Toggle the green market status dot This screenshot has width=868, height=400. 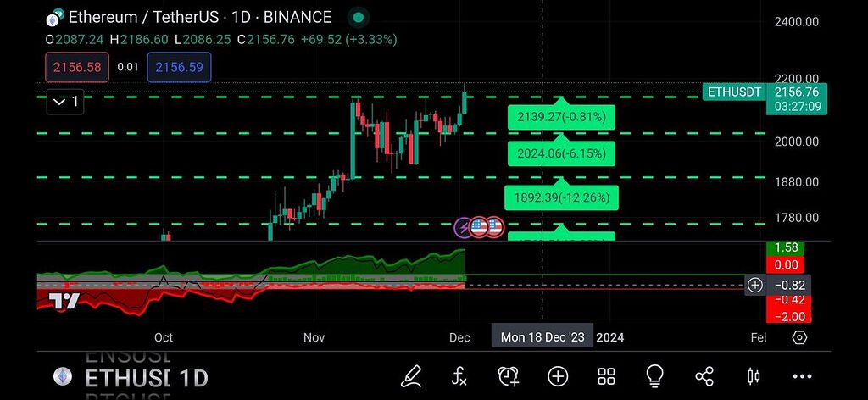(359, 17)
